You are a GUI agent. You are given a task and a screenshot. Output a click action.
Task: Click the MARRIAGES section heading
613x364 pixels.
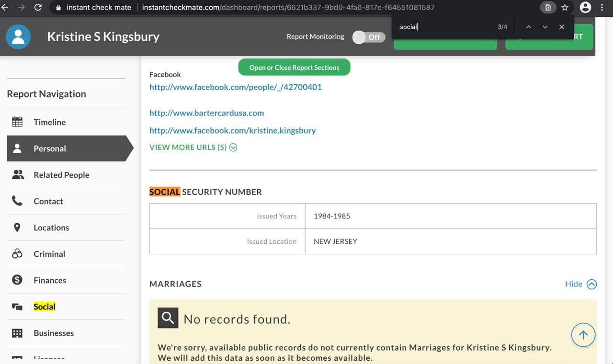point(175,284)
